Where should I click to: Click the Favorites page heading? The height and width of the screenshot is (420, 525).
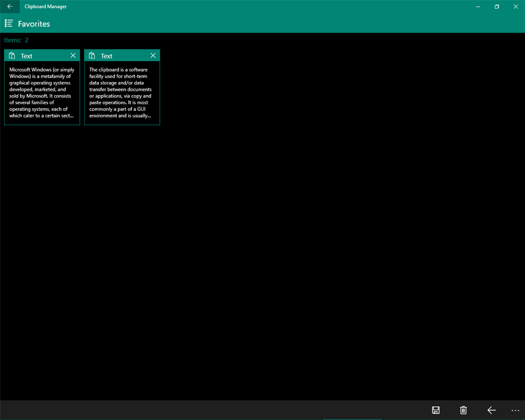[x=34, y=24]
